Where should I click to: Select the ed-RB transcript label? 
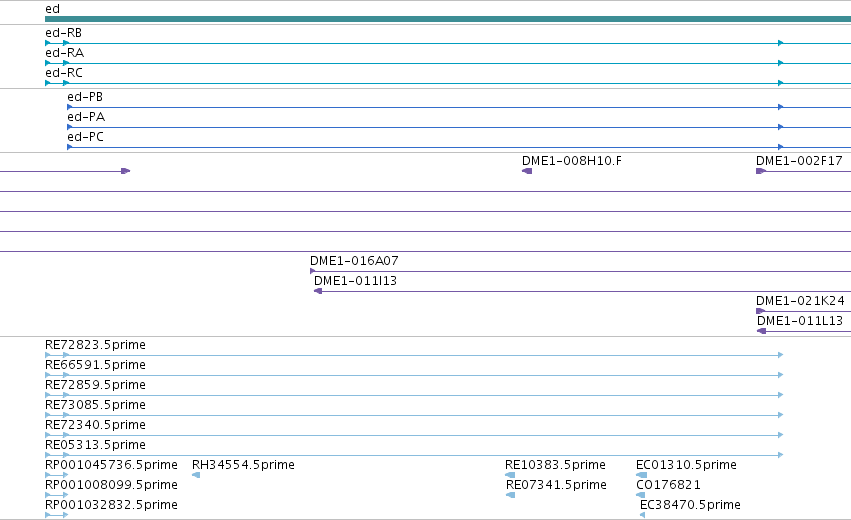pyautogui.click(x=63, y=33)
